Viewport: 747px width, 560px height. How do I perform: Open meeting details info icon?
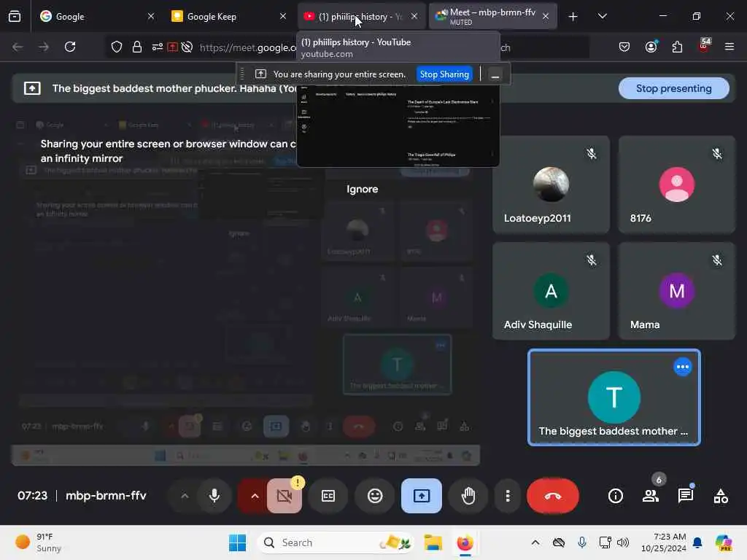tap(616, 496)
